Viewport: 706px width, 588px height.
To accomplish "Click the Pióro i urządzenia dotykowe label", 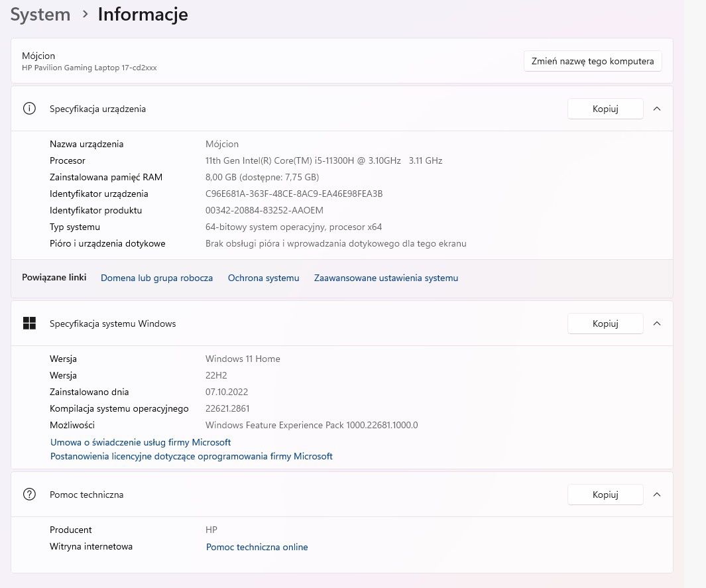I will [107, 243].
